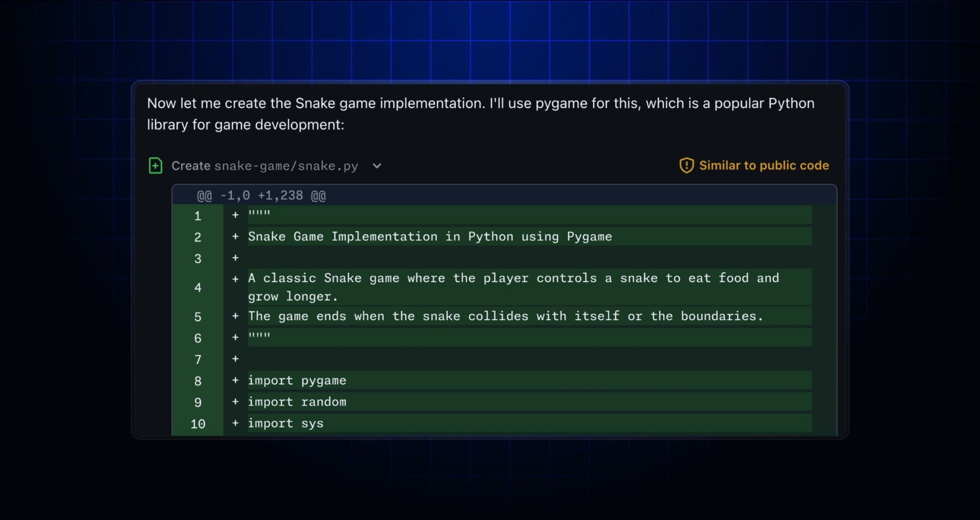Select line number 4 in the gutter
Viewport: 980px width, 520px height.
198,288
